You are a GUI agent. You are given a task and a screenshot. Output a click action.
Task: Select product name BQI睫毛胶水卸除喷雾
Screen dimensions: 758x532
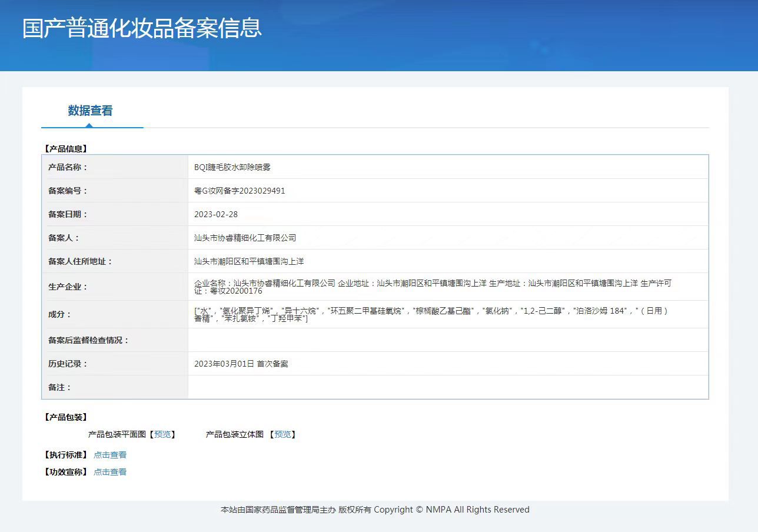[232, 167]
